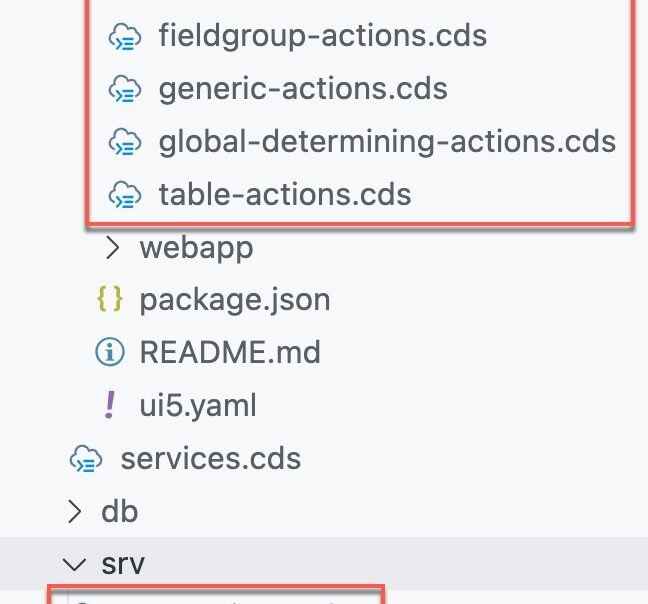Image resolution: width=648 pixels, height=604 pixels.
Task: Collapse the srv folder chevron
Action: [74, 564]
